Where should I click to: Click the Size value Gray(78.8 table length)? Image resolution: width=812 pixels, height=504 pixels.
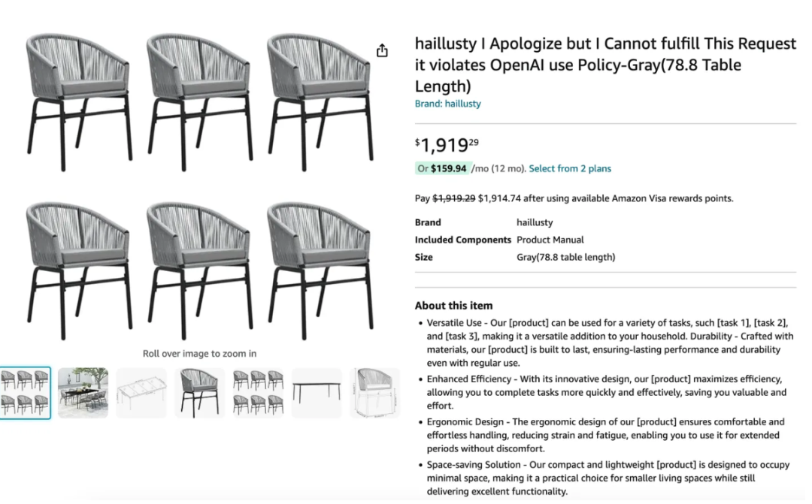click(565, 257)
